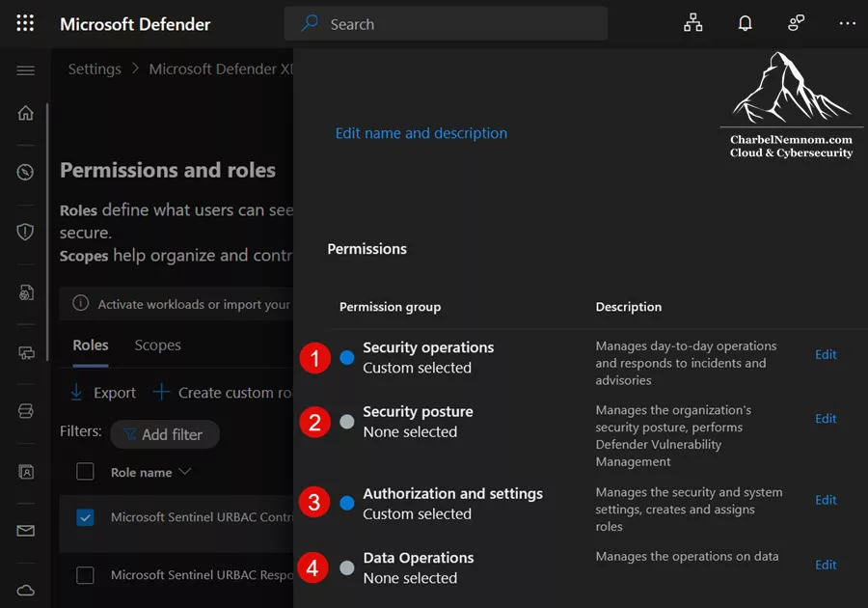868x608 pixels.
Task: Click the Permissions section heading
Action: point(366,249)
